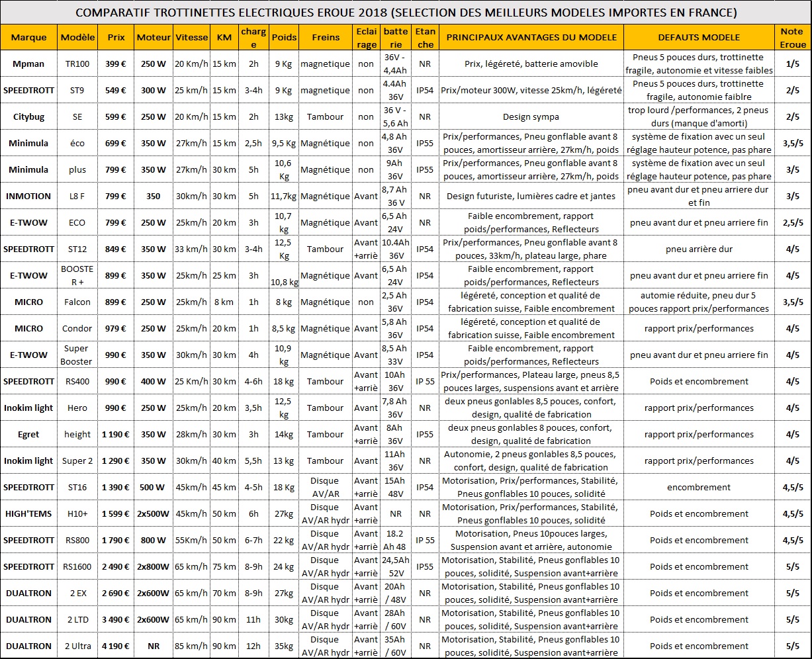Click the Mpman brand cell
Screen dimensions: 812x659
click(x=29, y=64)
